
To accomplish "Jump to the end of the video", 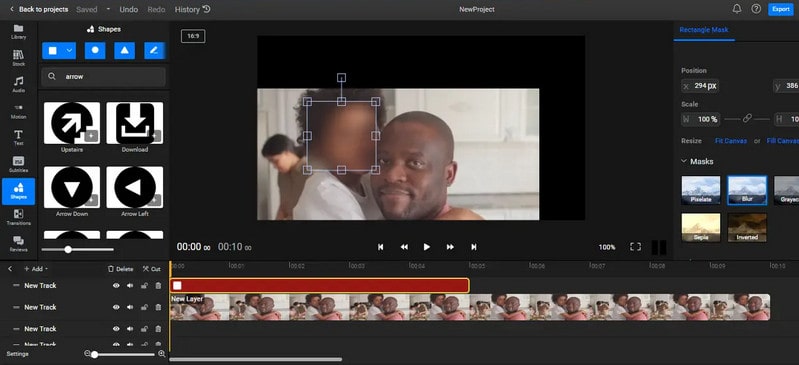I will tap(473, 247).
